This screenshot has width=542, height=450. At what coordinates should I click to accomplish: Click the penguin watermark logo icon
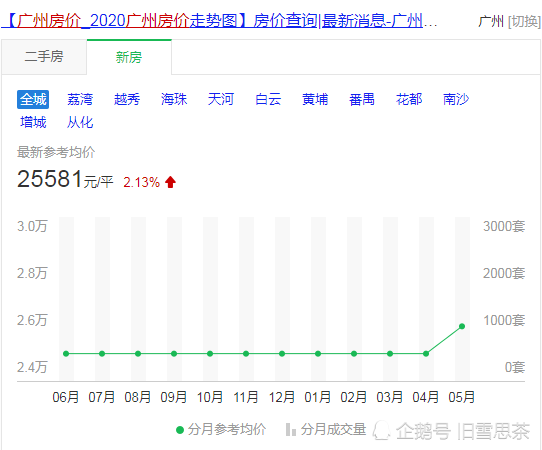pos(381,430)
